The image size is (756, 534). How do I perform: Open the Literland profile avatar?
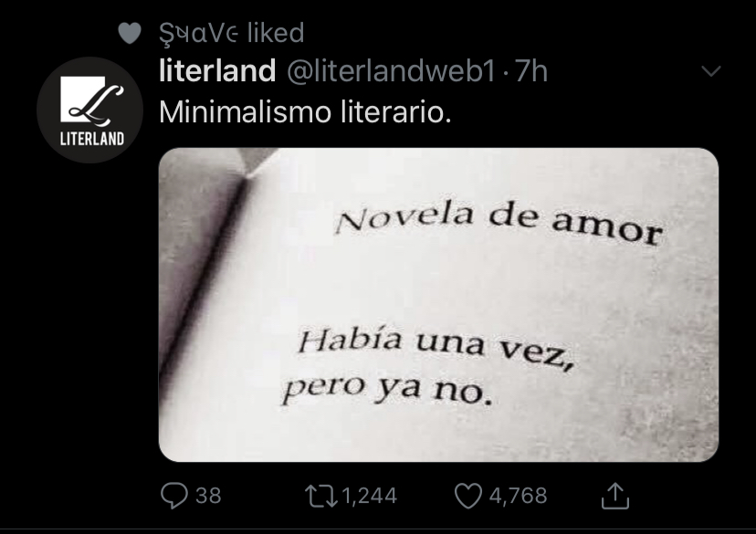(x=90, y=110)
